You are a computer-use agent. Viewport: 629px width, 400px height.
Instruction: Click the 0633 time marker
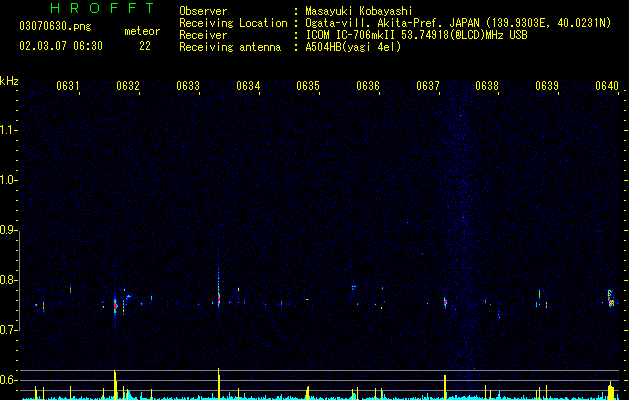tap(188, 85)
